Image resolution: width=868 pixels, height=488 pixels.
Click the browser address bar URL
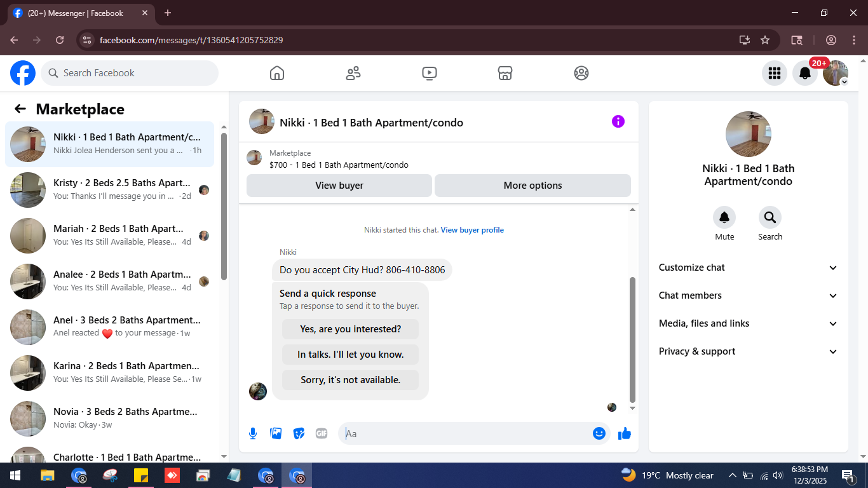click(x=191, y=40)
